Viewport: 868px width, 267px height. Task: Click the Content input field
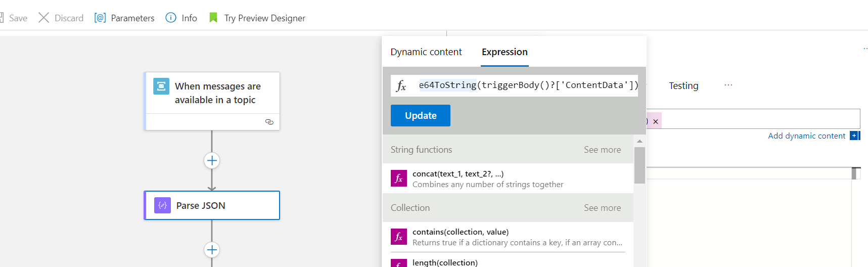[753, 119]
